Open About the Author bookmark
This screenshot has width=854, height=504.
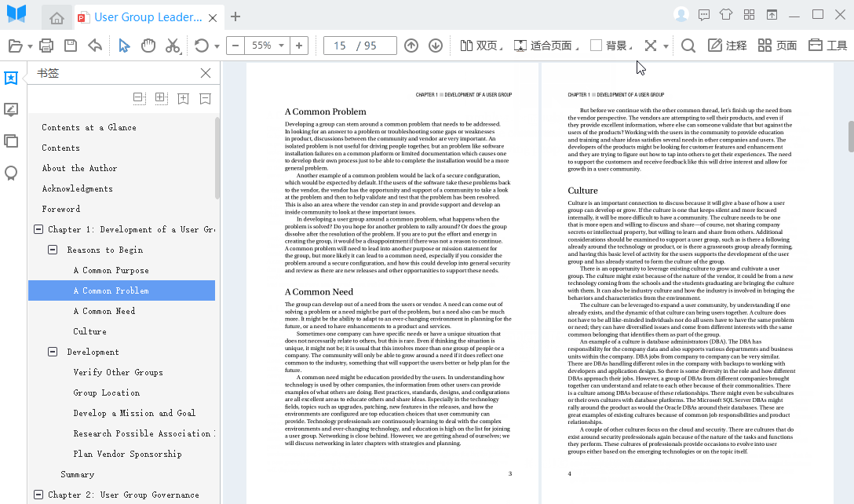79,168
